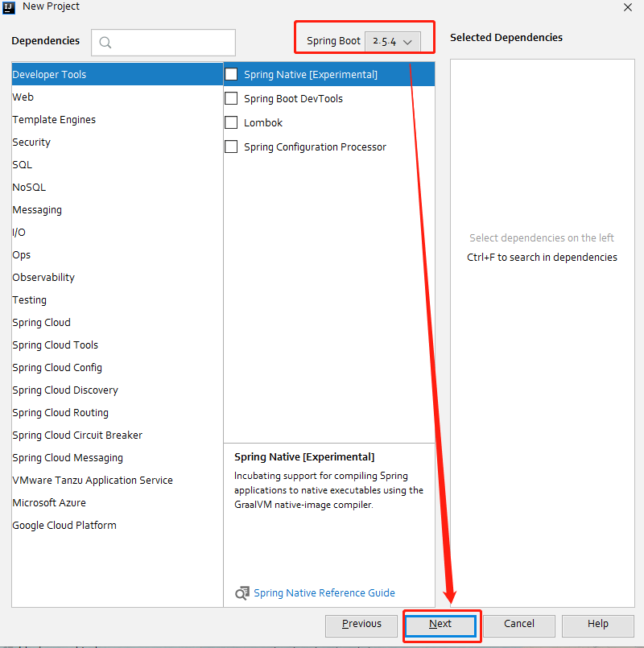Click the Help button

coord(597,625)
